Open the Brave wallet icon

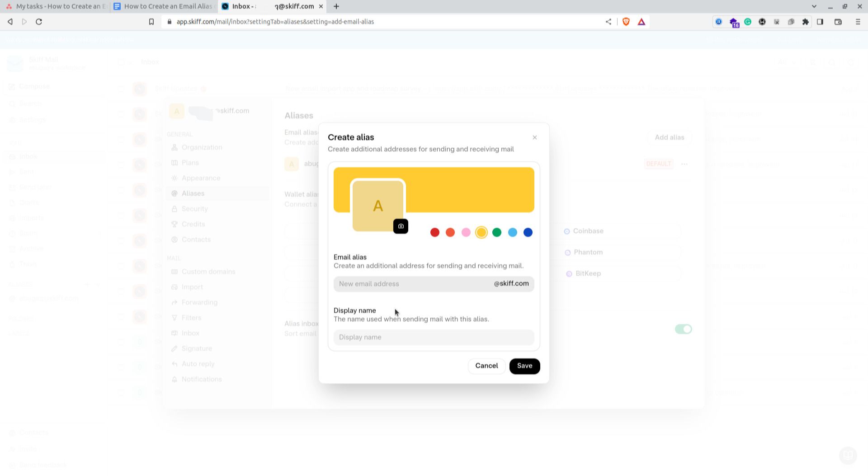coord(838,22)
